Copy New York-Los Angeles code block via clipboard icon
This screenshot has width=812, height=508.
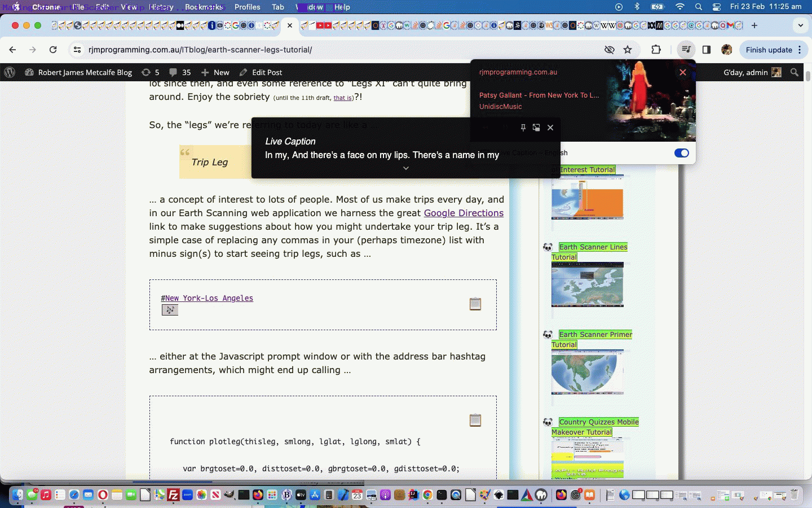(475, 304)
